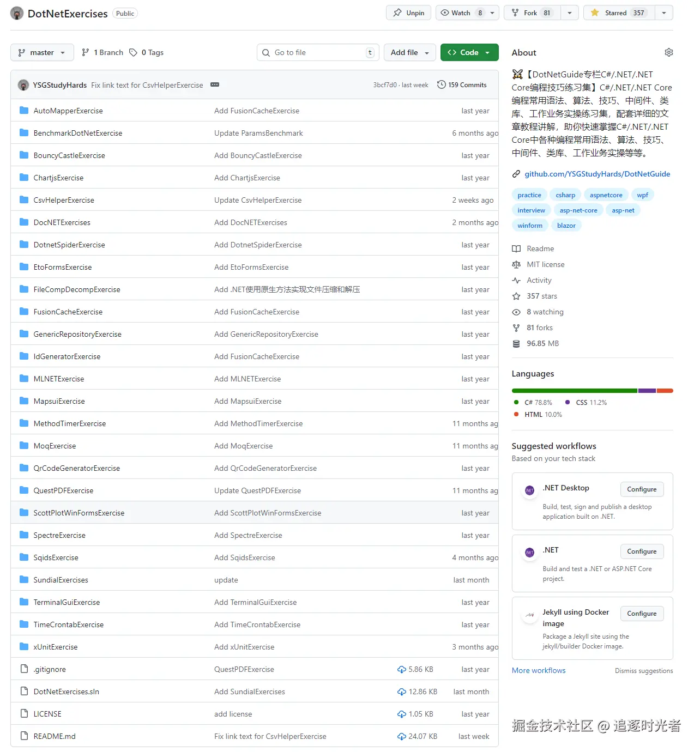700x752 pixels.
Task: Configure the .NET workflow
Action: 642,551
